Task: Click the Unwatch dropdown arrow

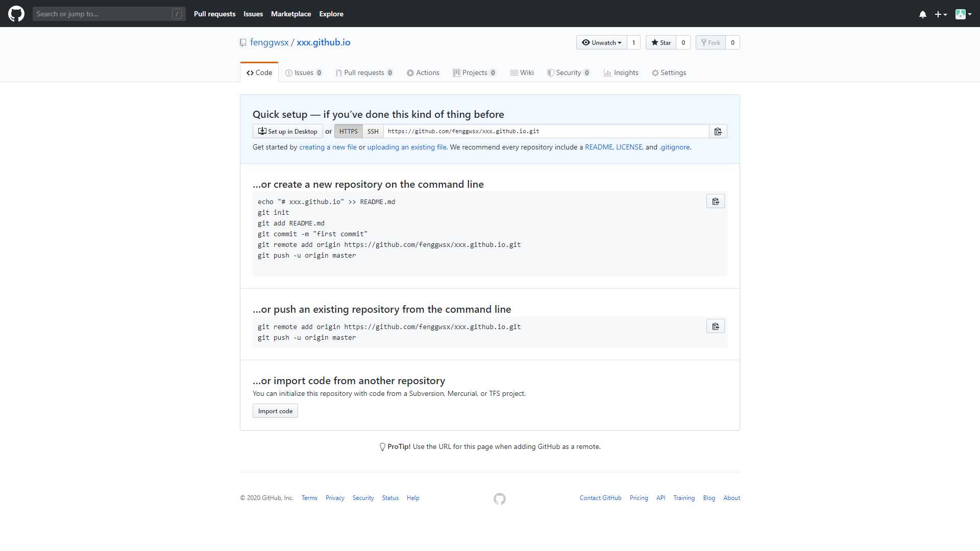Action: pyautogui.click(x=620, y=42)
